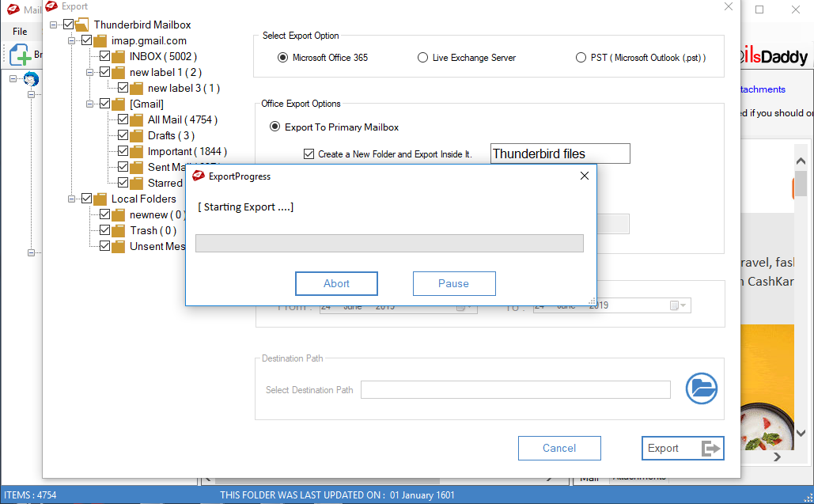Viewport: 814px width, 504px height.
Task: Select Microsoft Office 365 export option
Action: click(282, 58)
